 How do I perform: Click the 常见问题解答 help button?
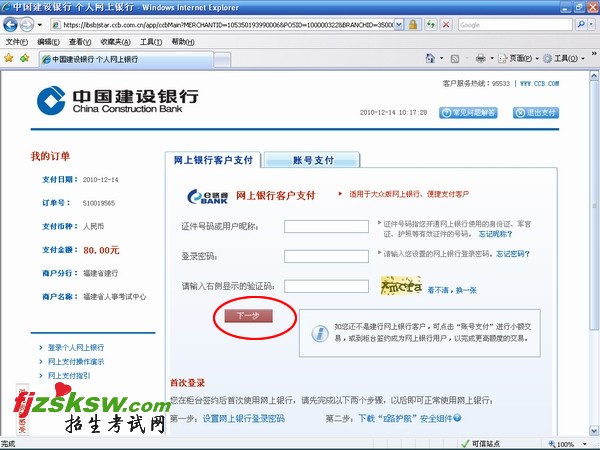(x=473, y=113)
